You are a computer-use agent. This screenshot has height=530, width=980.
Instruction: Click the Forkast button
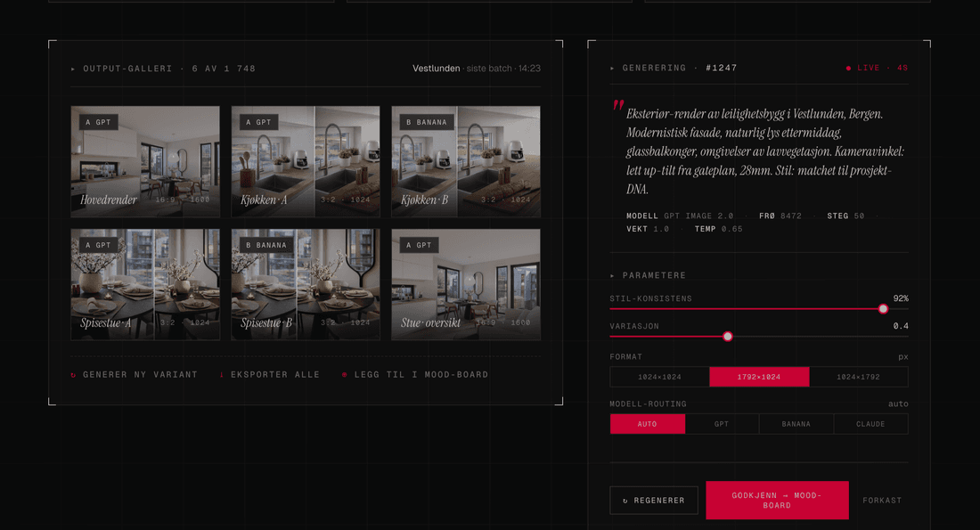pos(882,501)
